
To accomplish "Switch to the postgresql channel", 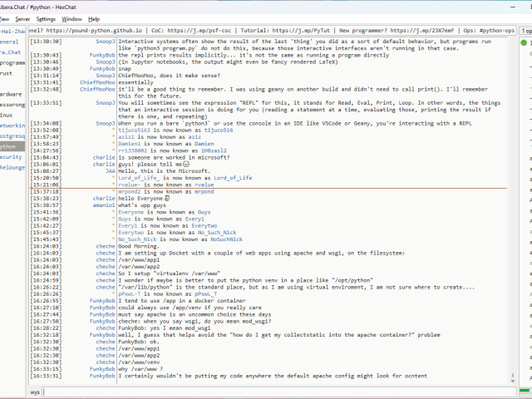I will [x=12, y=135].
